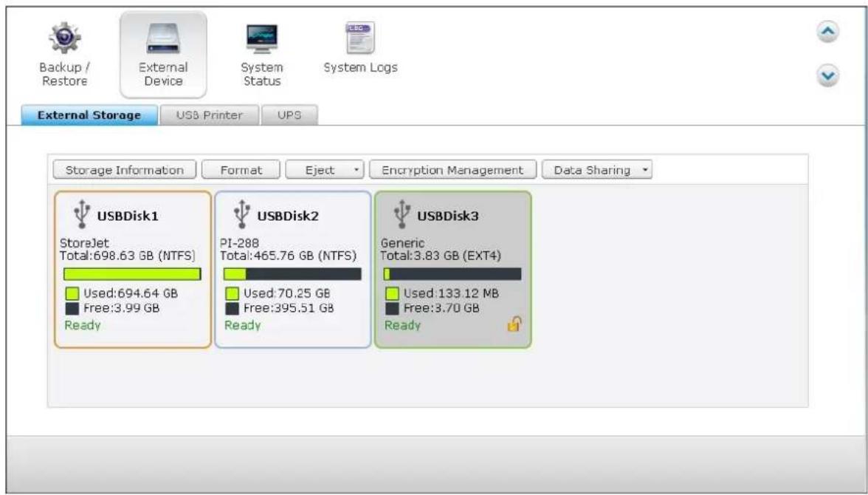Image resolution: width=868 pixels, height=495 pixels.
Task: Click the Ready status on USBDisk3
Action: [402, 325]
